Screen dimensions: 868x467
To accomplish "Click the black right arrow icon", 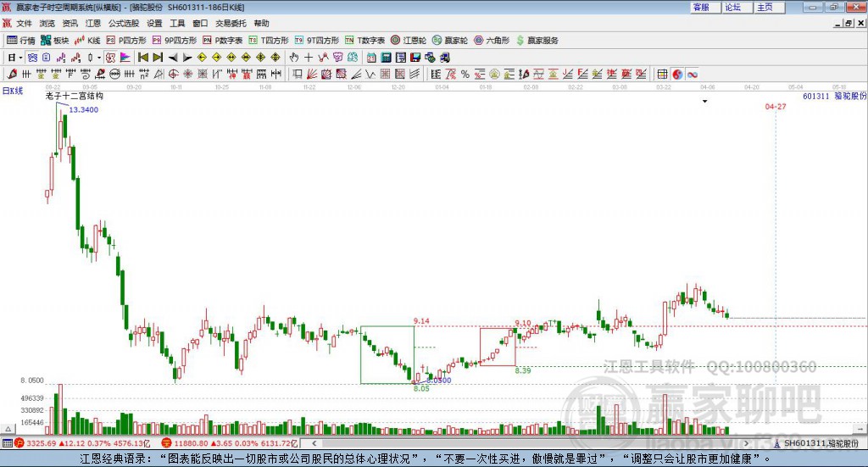I will tap(187, 58).
